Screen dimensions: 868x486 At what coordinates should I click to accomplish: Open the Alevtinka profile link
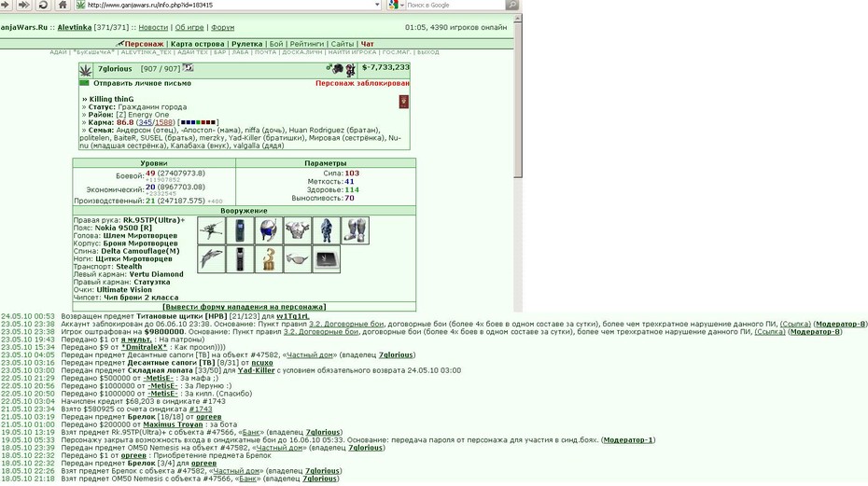(75, 27)
